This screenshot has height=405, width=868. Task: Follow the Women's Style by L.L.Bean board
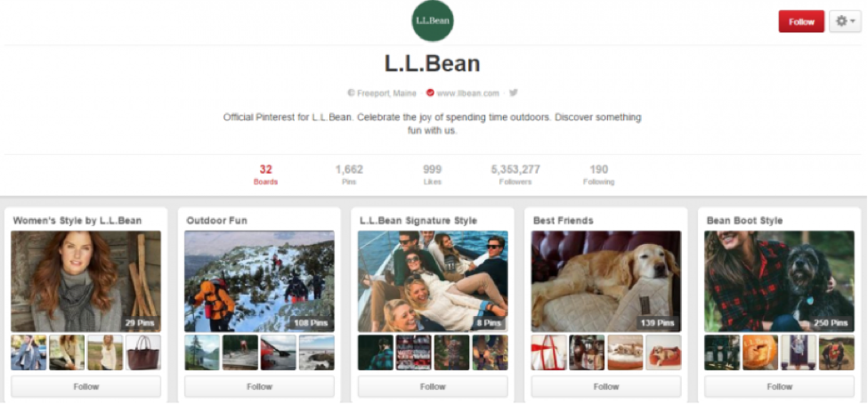point(85,386)
